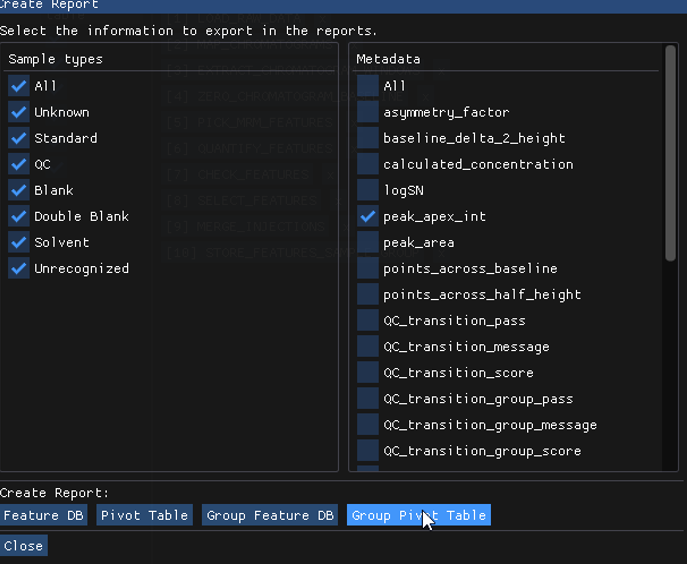Check points_across_half_height metadata
The height and width of the screenshot is (565, 688).
[368, 294]
